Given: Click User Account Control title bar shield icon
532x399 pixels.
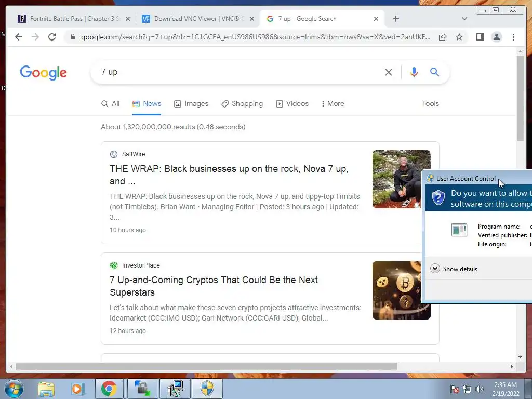Looking at the screenshot, I should point(430,179).
